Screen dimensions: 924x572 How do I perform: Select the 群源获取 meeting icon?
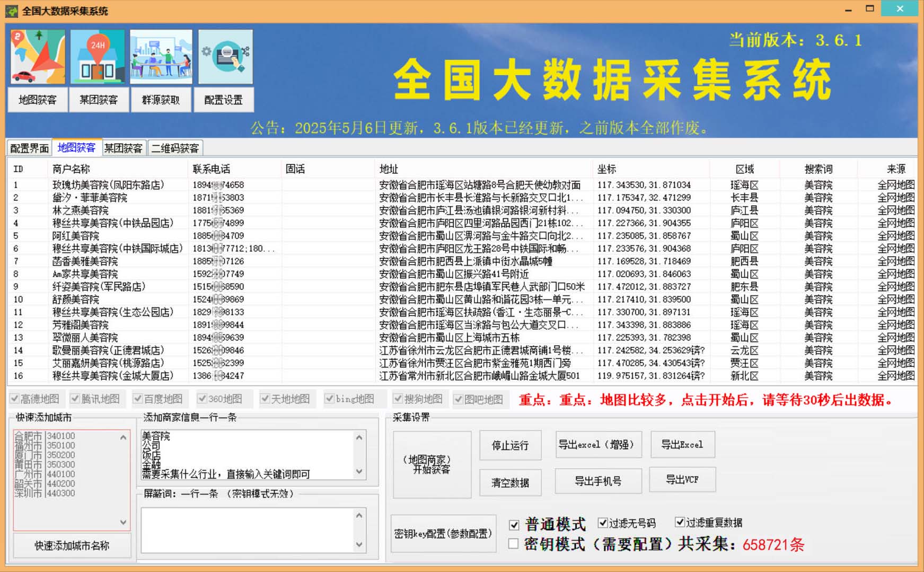[x=160, y=56]
